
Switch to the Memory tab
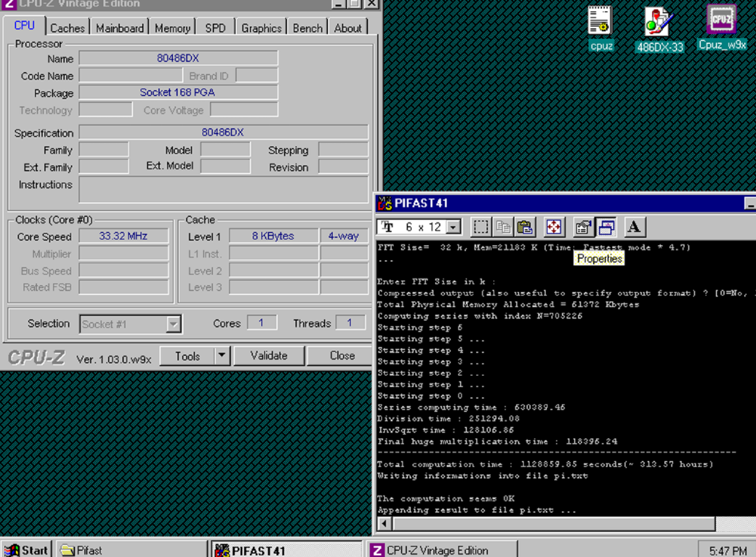(172, 28)
